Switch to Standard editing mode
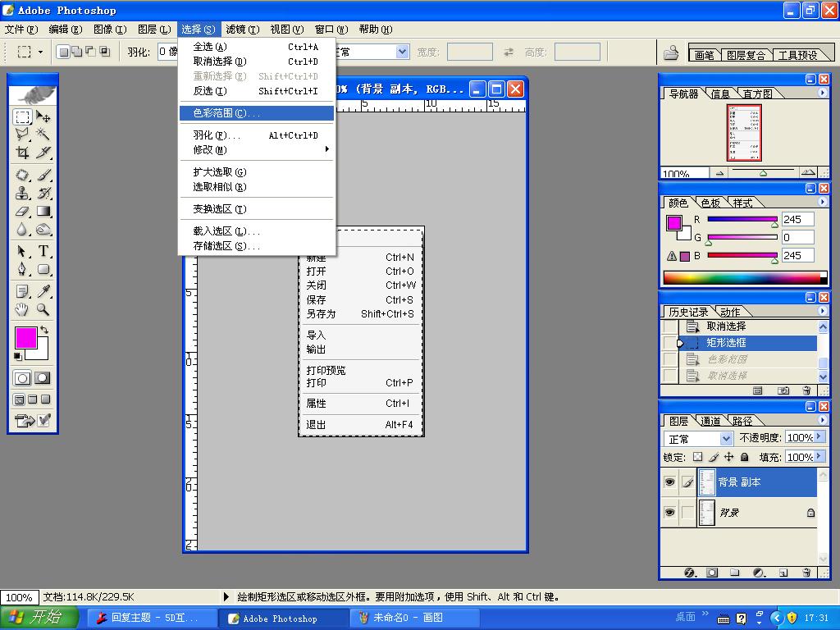The image size is (840, 630). pos(22,378)
